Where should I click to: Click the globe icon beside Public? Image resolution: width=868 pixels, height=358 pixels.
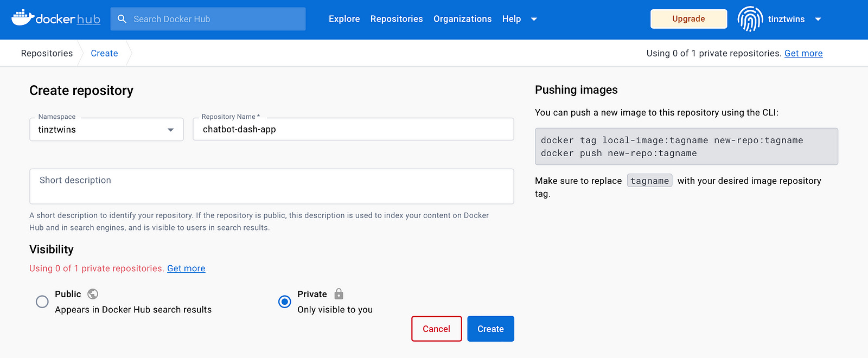93,294
